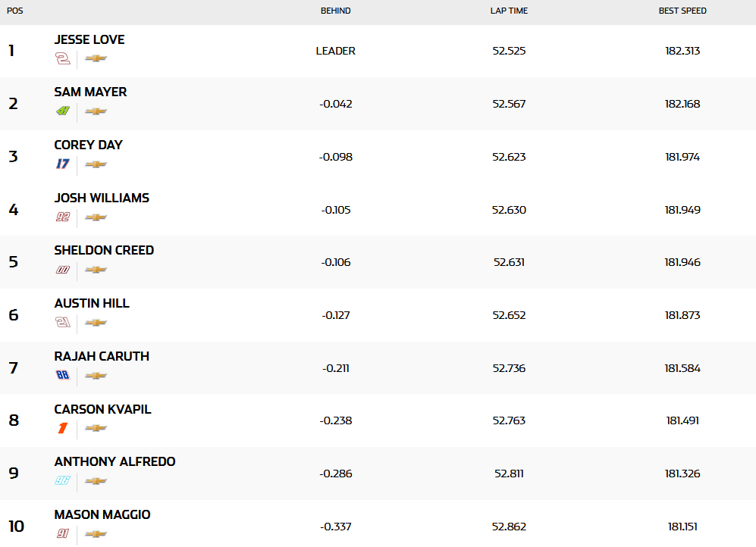Viewport: 756px width, 547px height.
Task: Open Sam Mayer's driver name link
Action: [x=90, y=92]
